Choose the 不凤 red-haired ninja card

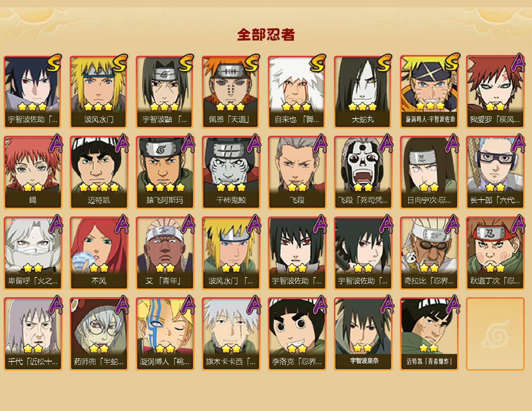click(x=99, y=253)
